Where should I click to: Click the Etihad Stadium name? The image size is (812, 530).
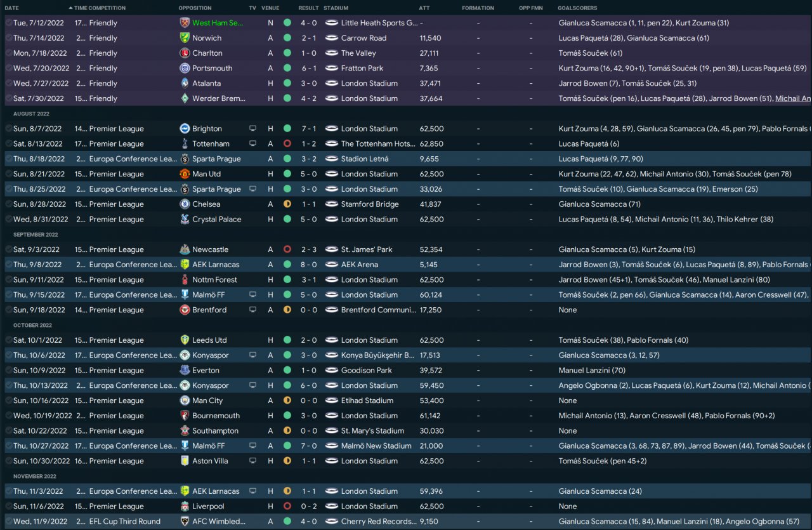[x=367, y=401]
